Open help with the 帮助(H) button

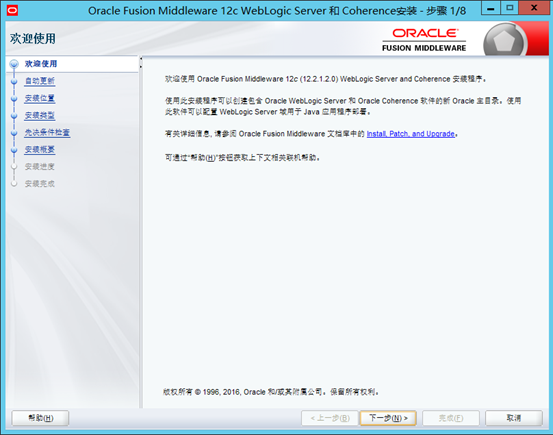coord(41,418)
